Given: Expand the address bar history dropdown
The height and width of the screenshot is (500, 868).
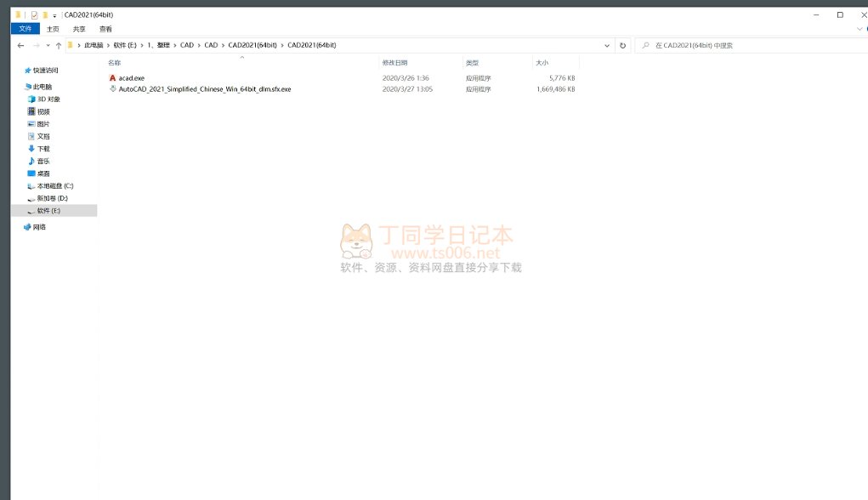Looking at the screenshot, I should [607, 45].
